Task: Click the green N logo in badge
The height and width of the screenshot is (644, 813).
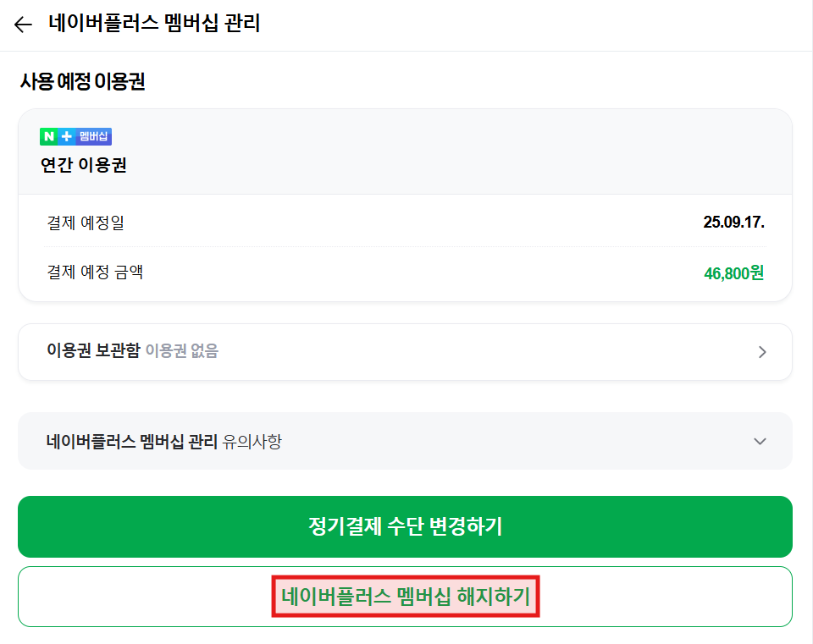Action: (49, 136)
